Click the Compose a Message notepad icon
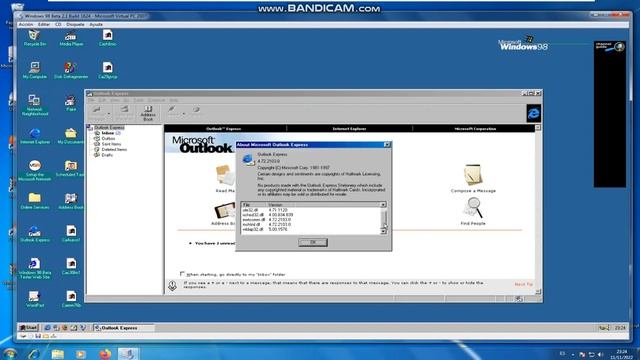The width and height of the screenshot is (640, 360). click(473, 175)
